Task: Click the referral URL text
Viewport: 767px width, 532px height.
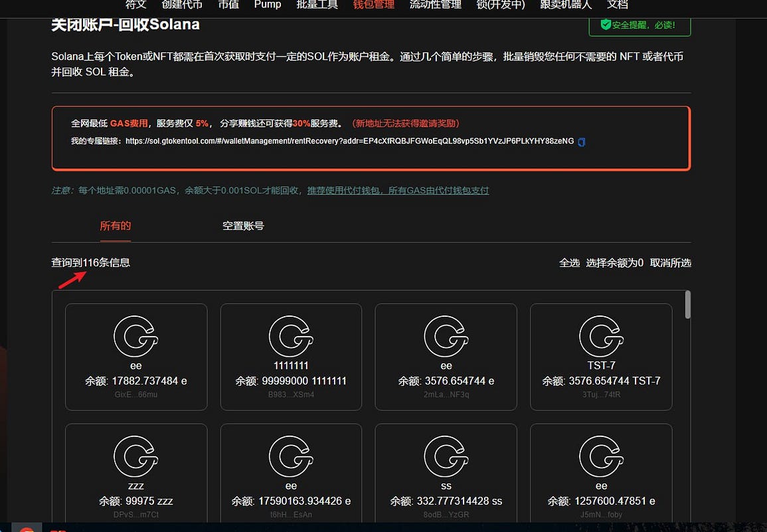Action: coord(350,141)
